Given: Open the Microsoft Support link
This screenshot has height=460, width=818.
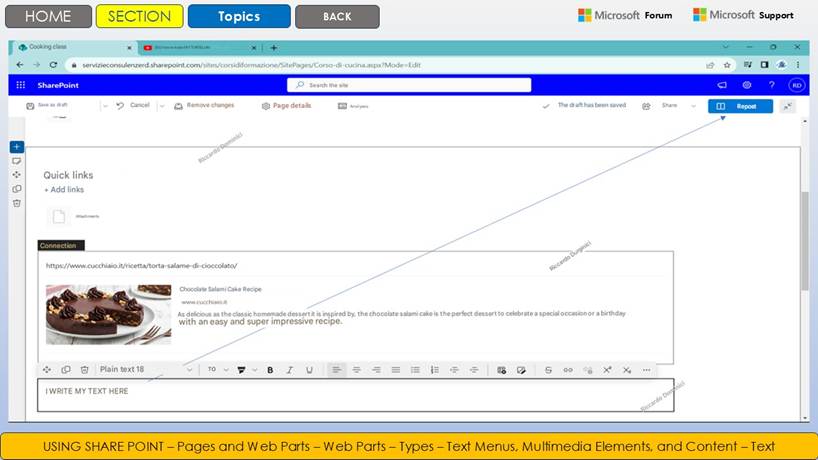Looking at the screenshot, I should click(x=743, y=15).
